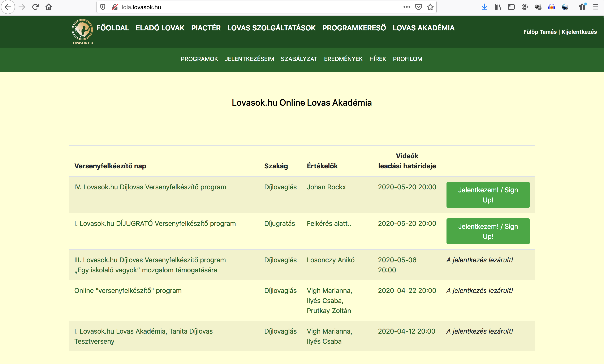Viewport: 604px width, 364px height.
Task: Open the Firefox hamburger menu
Action: pyautogui.click(x=595, y=7)
